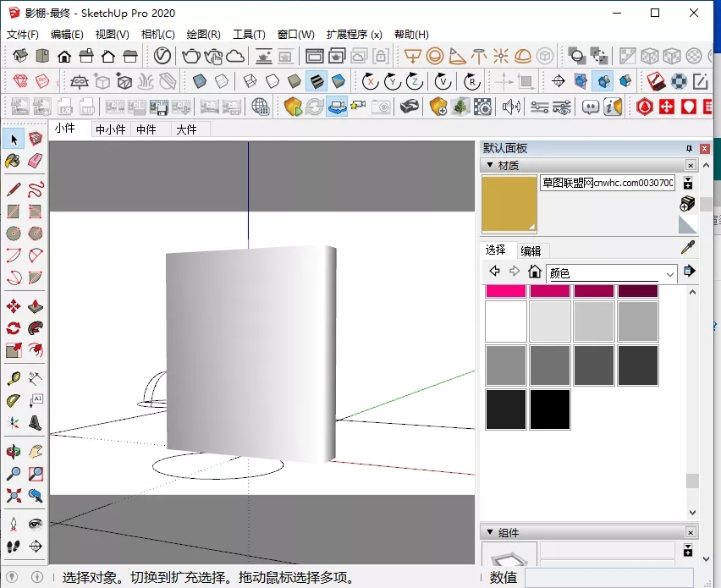Image resolution: width=721 pixels, height=588 pixels.
Task: Toggle the Monochrome face style button
Action: click(x=338, y=81)
